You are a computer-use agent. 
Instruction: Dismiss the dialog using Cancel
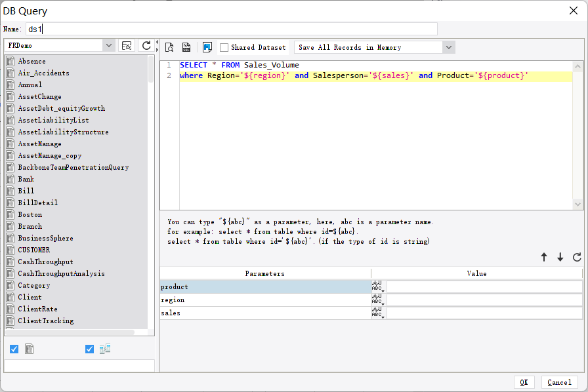click(558, 382)
